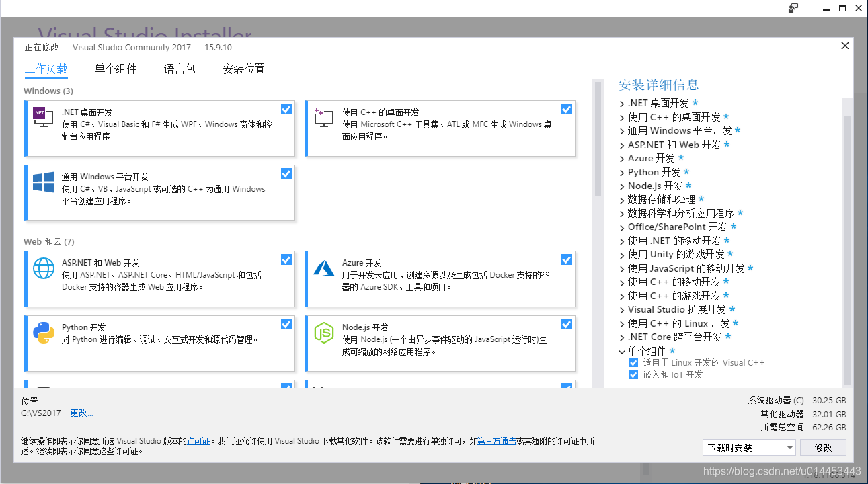Click the 安装详细信息 heading

659,85
